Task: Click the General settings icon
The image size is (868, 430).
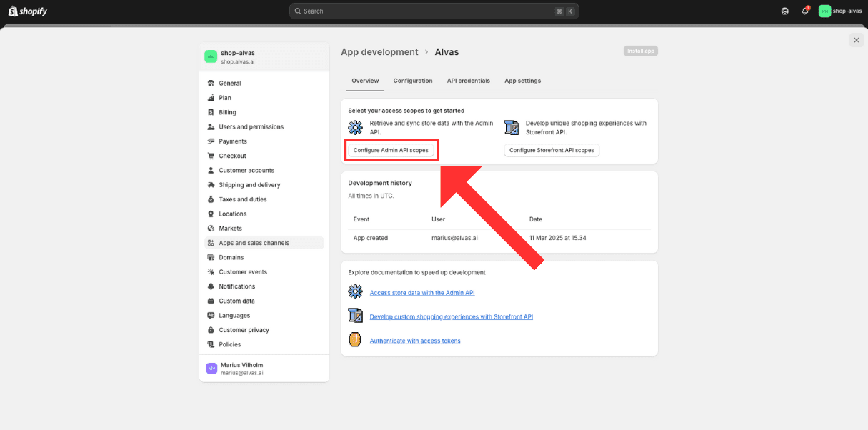Action: [211, 83]
